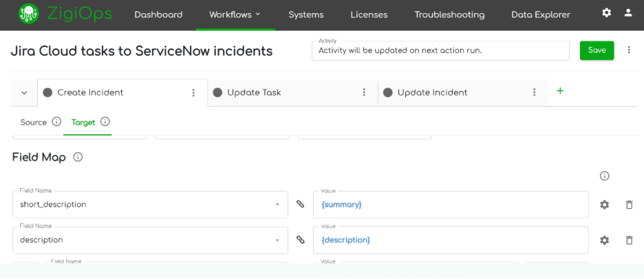
Task: Open the user profile icon
Action: (x=628, y=13)
